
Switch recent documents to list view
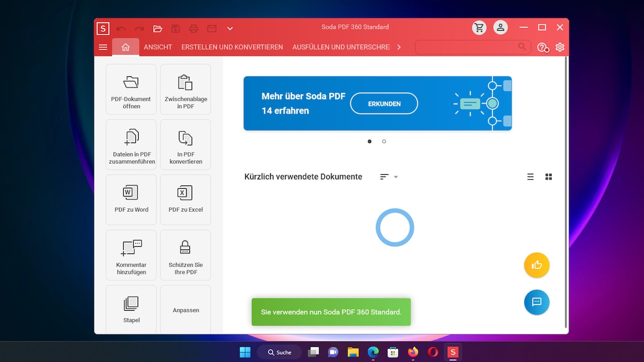pyautogui.click(x=530, y=177)
